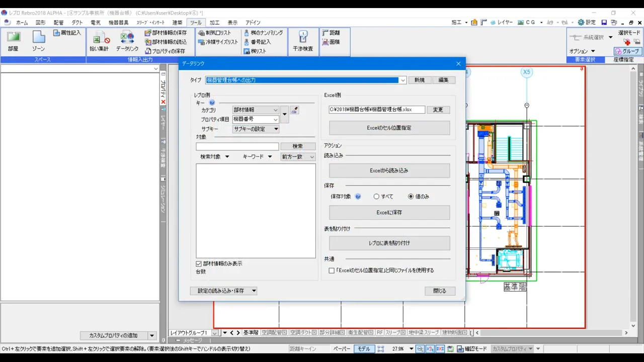The image size is (644, 362).
Task: Switch to the 表示 ribbon tab
Action: click(x=232, y=23)
